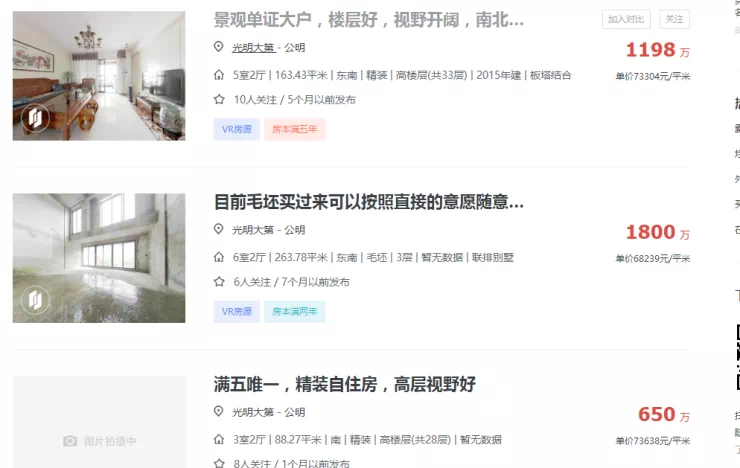Select 房本满两年 tag

[x=294, y=311]
